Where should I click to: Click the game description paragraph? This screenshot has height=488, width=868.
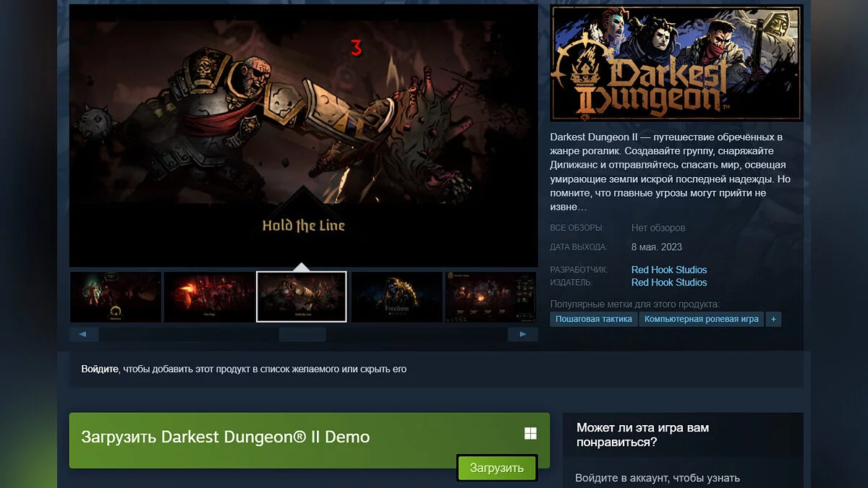click(669, 172)
